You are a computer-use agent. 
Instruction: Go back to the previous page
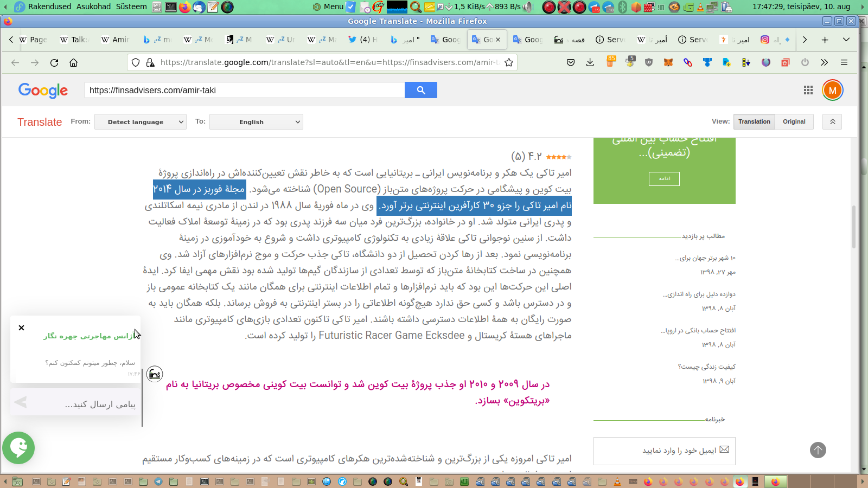15,62
